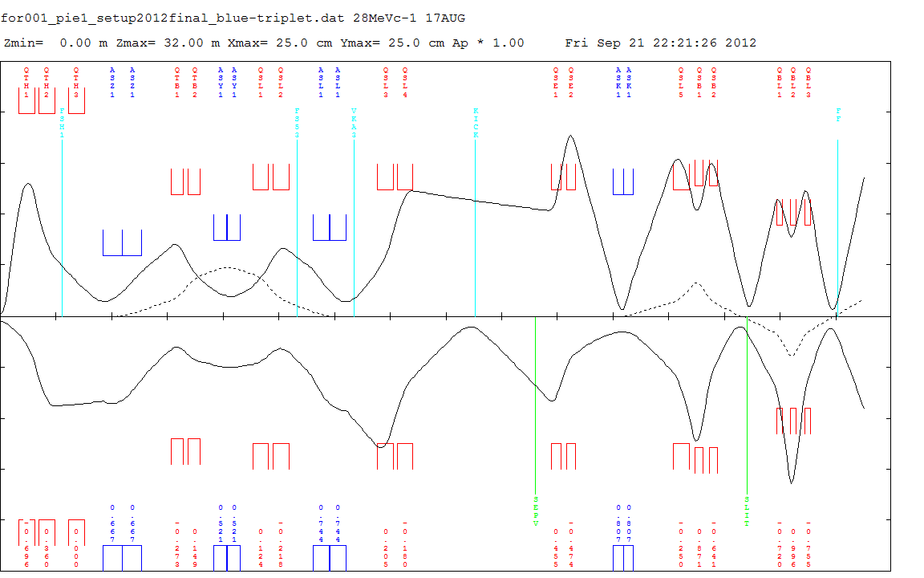
Task: Select the cyan FS53 vertical marker label
Action: click(297, 123)
